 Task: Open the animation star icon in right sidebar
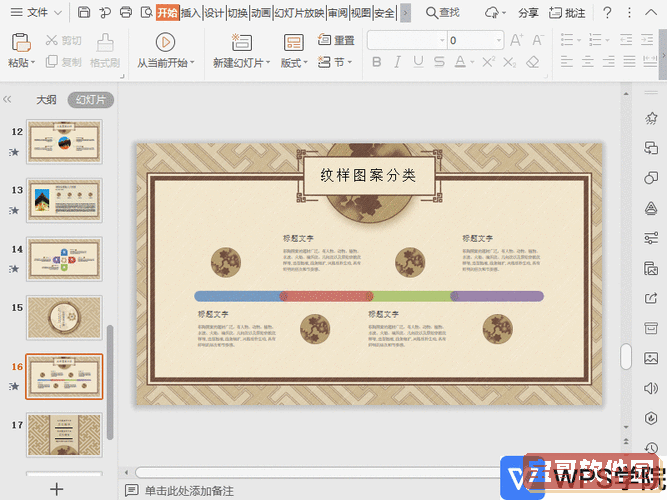(651, 118)
